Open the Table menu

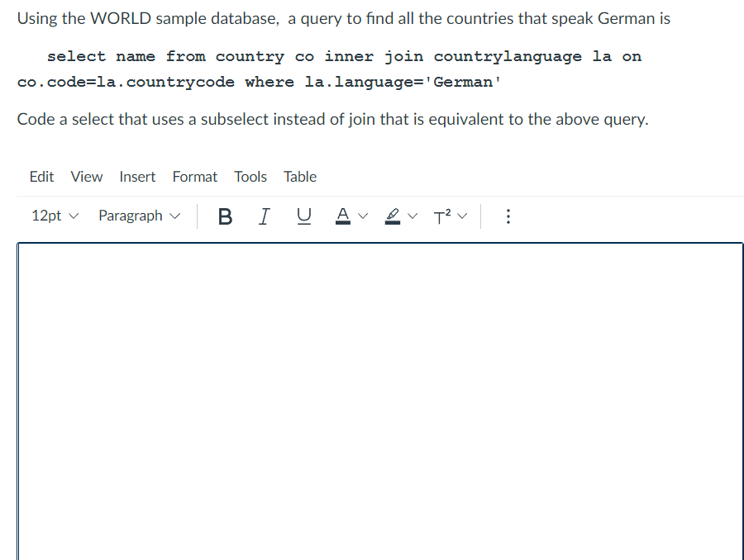(x=299, y=177)
